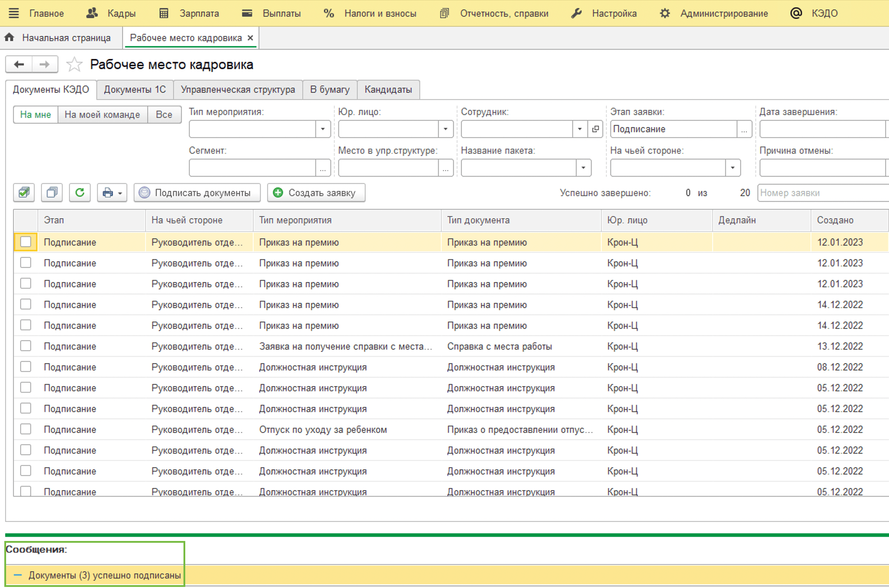Click the home icon of Начальная страница

pos(9,37)
